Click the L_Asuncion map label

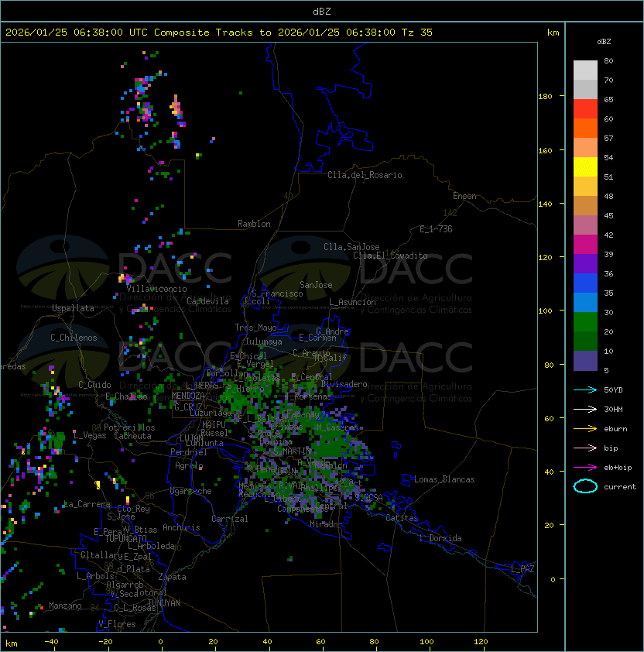tap(352, 302)
